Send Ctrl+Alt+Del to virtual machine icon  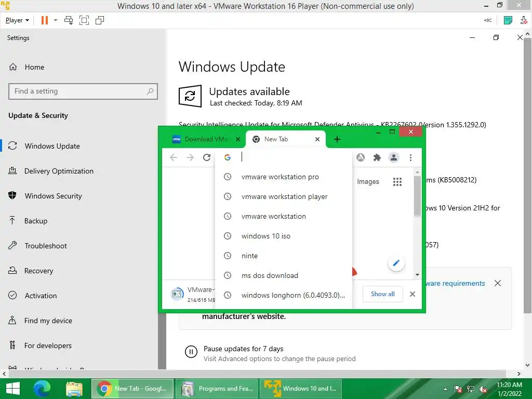pos(69,20)
